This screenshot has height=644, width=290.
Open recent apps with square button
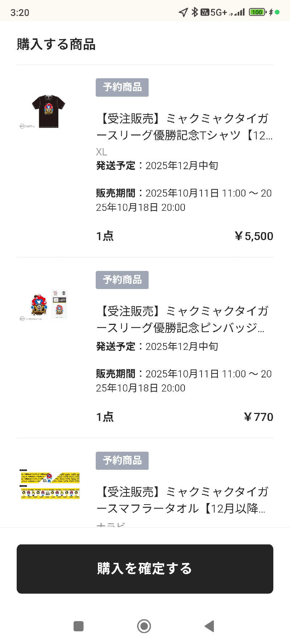pyautogui.click(x=78, y=626)
